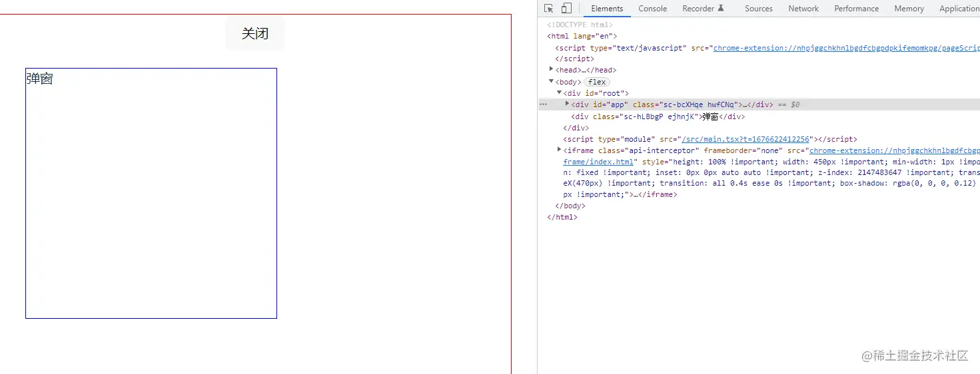Screen dimensions: 980x374
Task: Toggle the device toolbar icon
Action: tap(566, 9)
